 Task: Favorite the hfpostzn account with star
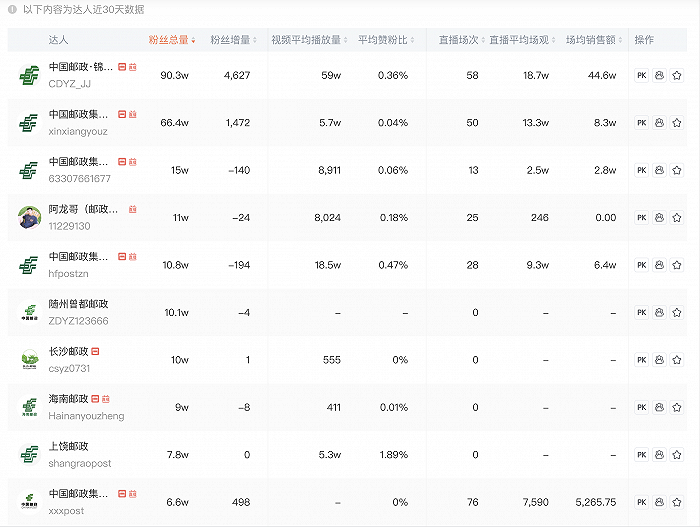coord(677,265)
